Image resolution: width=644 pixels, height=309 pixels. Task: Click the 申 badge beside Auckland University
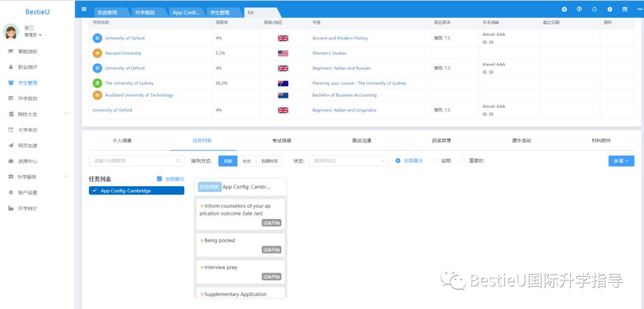coord(97,95)
